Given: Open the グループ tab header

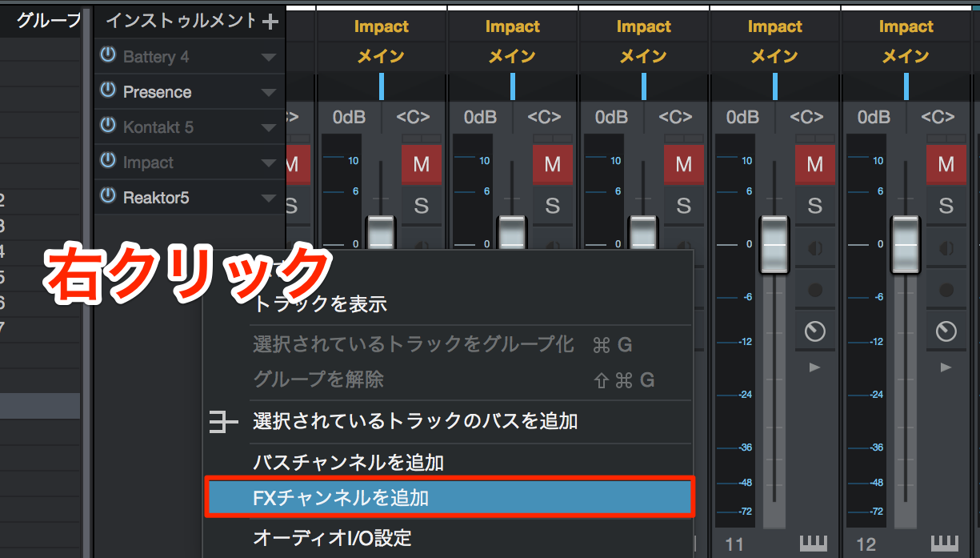Looking at the screenshot, I should (x=49, y=21).
